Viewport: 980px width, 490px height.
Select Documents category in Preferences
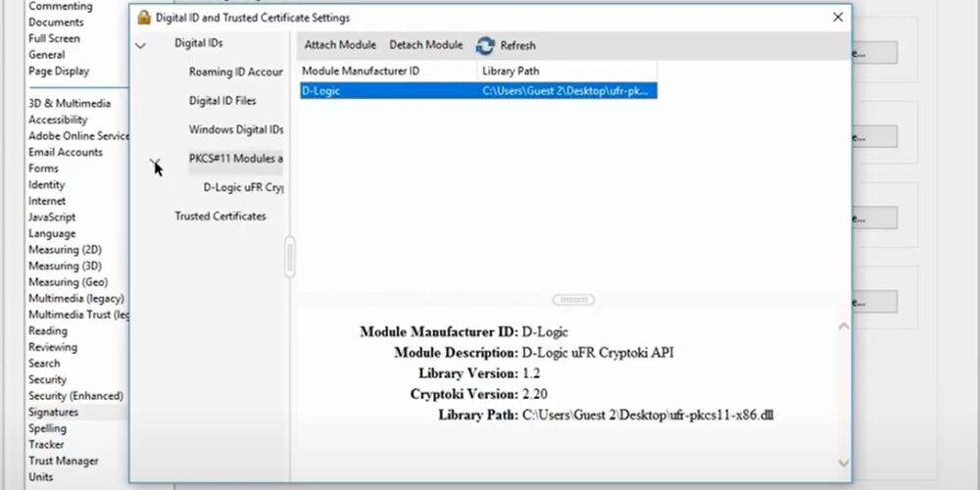pyautogui.click(x=56, y=23)
